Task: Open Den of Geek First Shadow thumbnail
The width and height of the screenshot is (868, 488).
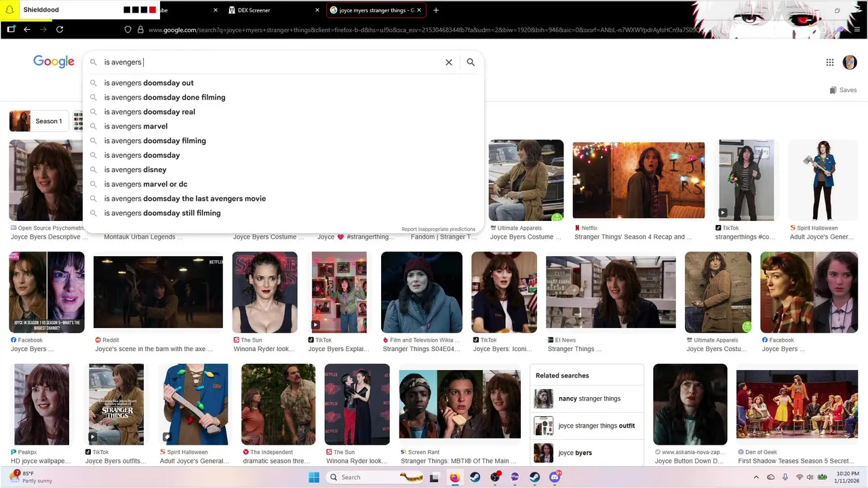Action: pyautogui.click(x=797, y=404)
